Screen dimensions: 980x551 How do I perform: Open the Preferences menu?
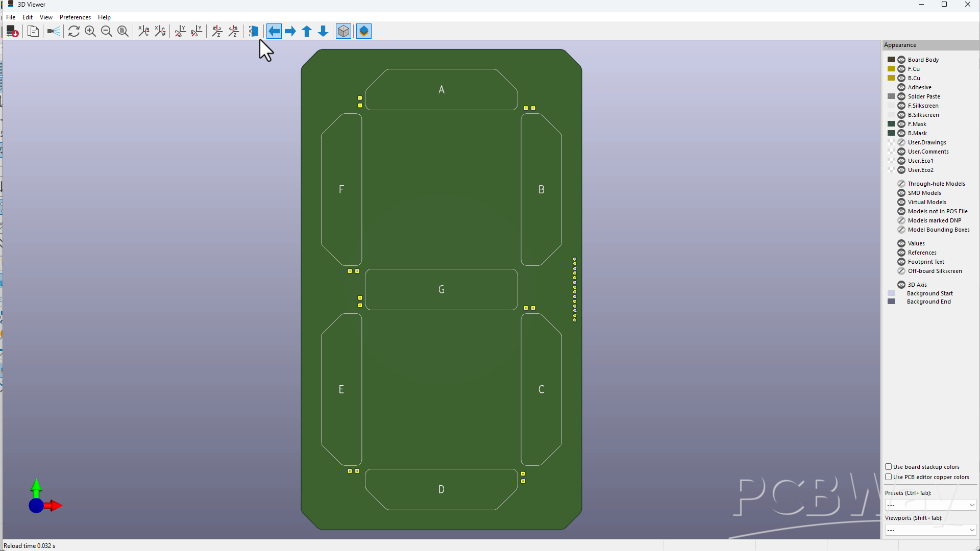point(75,17)
